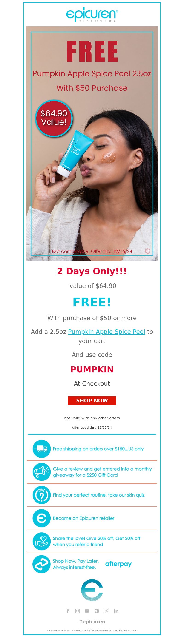Open the free shipping truck icon
The image size is (184, 644).
pyautogui.click(x=42, y=449)
